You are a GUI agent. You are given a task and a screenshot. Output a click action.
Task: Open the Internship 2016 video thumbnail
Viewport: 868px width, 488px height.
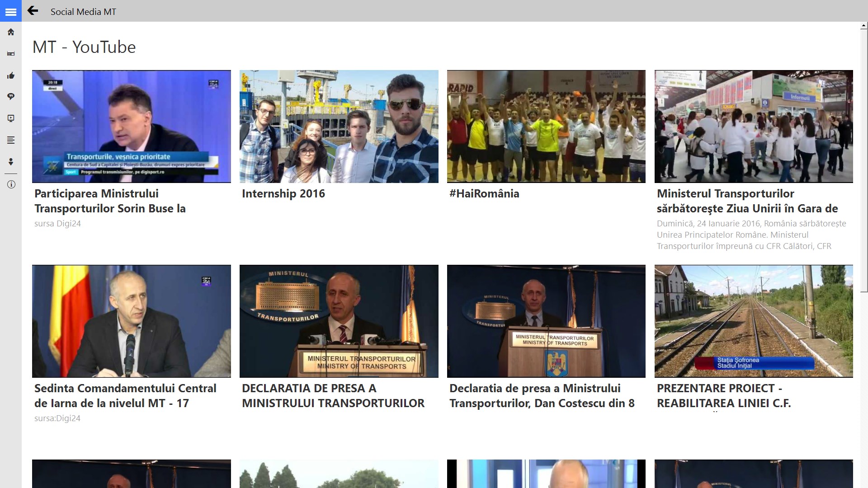click(339, 126)
